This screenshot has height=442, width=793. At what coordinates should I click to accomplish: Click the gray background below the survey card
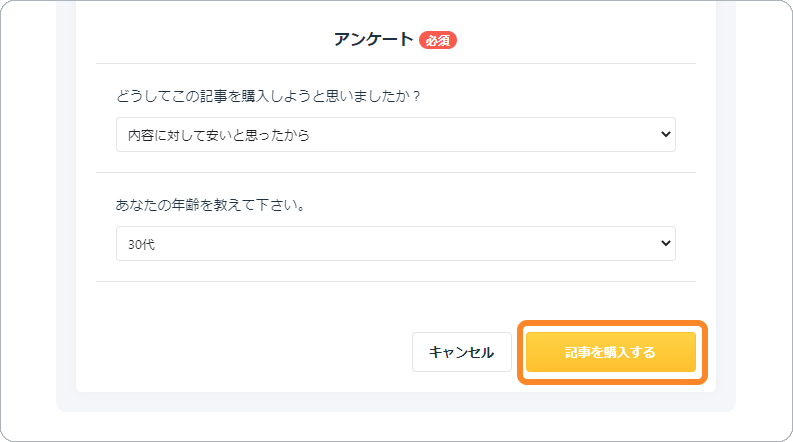395,402
